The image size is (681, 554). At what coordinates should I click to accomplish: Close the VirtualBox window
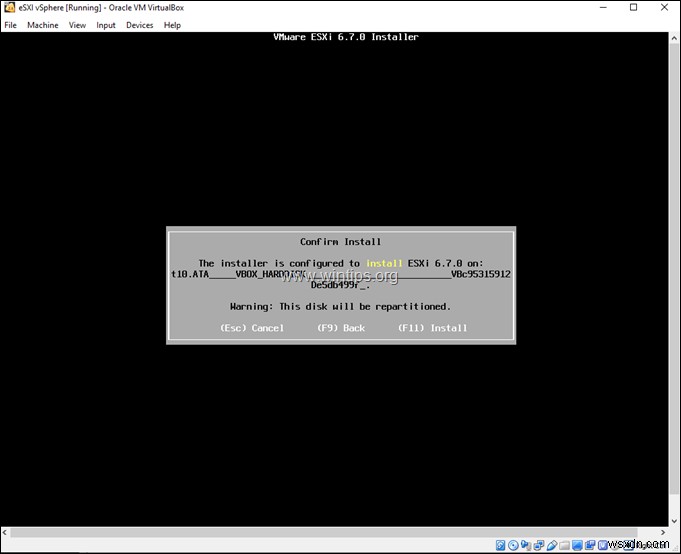click(x=664, y=7)
